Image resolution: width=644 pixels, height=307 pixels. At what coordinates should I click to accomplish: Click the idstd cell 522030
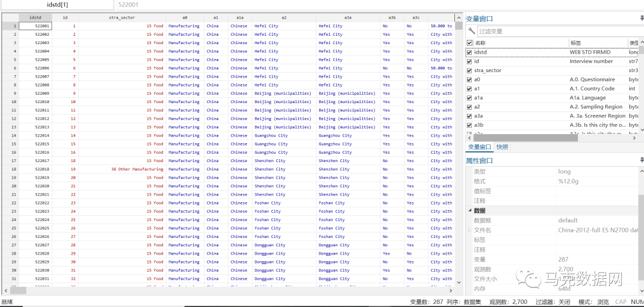tap(35, 270)
